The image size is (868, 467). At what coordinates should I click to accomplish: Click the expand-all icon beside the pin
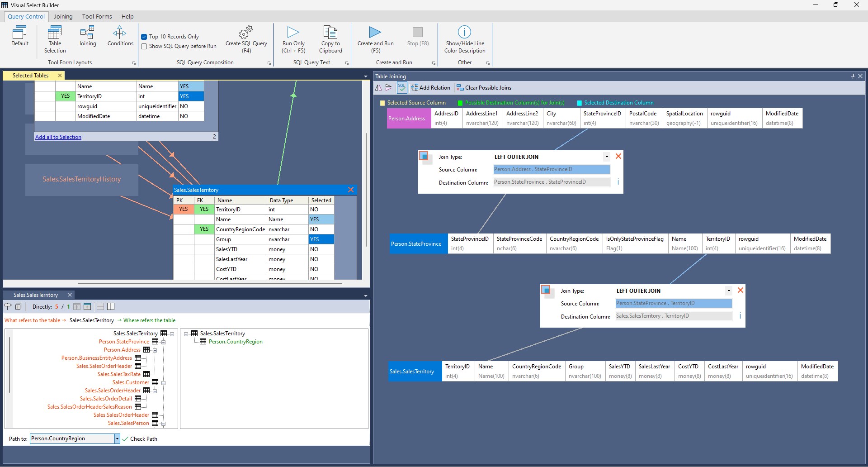click(19, 306)
